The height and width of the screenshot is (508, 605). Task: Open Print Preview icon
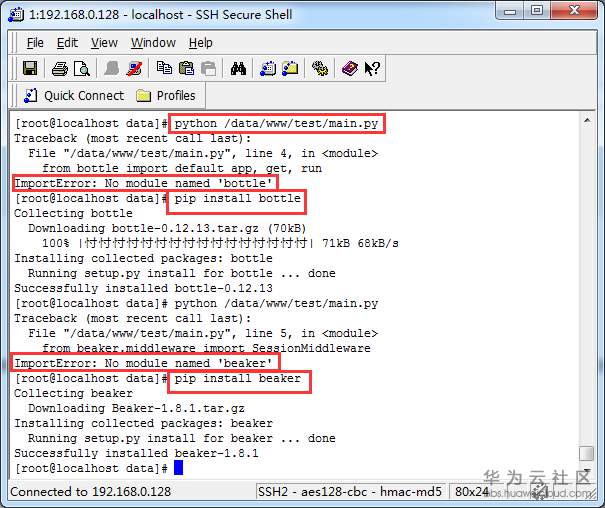coord(82,69)
